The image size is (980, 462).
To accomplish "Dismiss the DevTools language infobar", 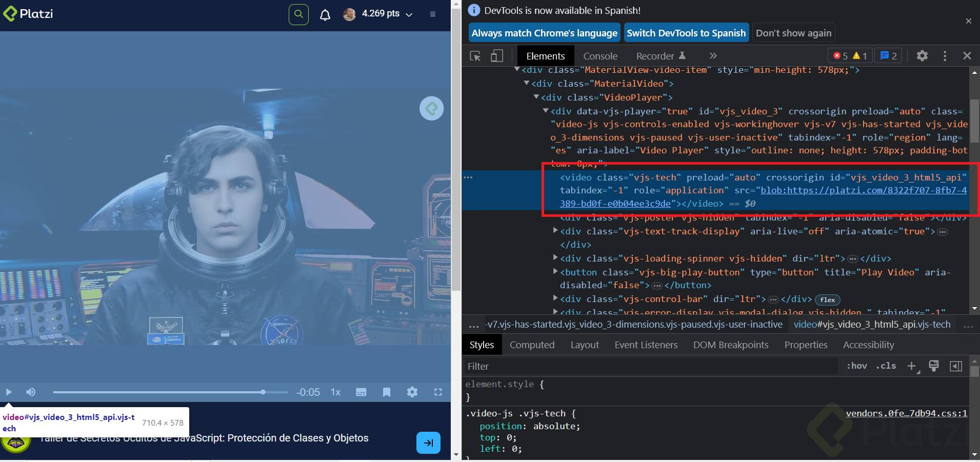I will pyautogui.click(x=969, y=21).
